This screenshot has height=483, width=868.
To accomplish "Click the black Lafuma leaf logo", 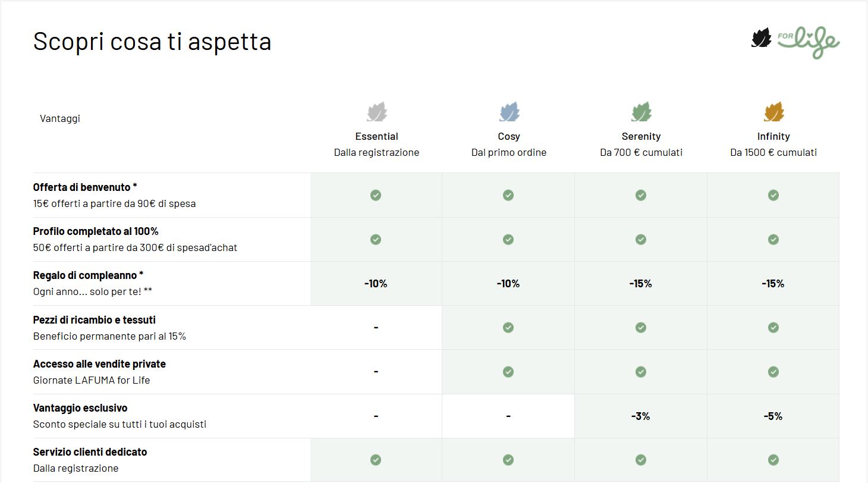I will click(762, 38).
